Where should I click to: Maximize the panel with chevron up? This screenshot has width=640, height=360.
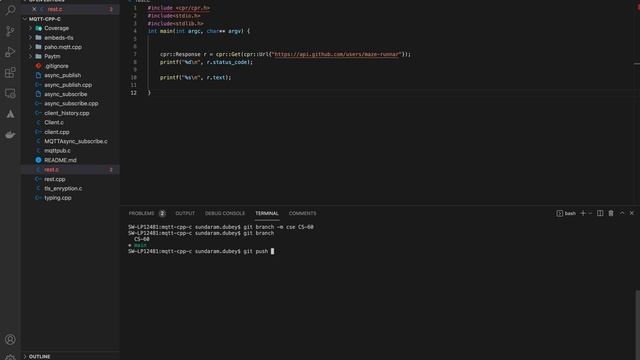pyautogui.click(x=622, y=213)
